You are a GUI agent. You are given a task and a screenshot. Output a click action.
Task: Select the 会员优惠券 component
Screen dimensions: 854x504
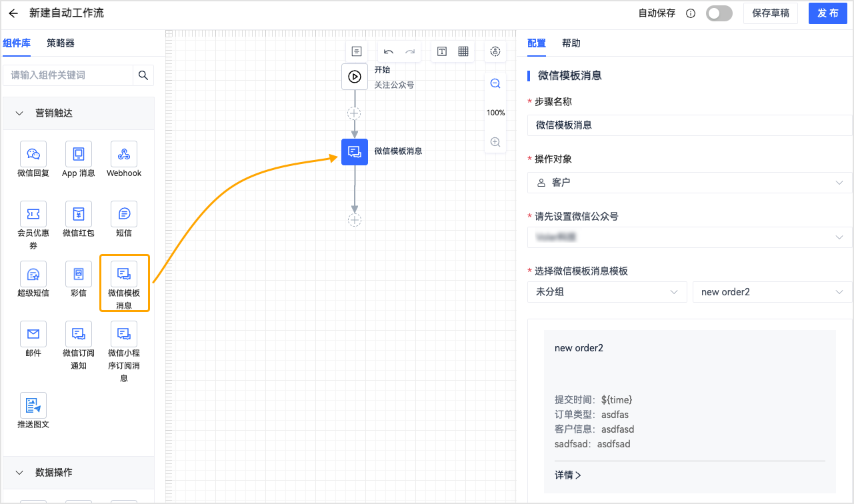[33, 226]
